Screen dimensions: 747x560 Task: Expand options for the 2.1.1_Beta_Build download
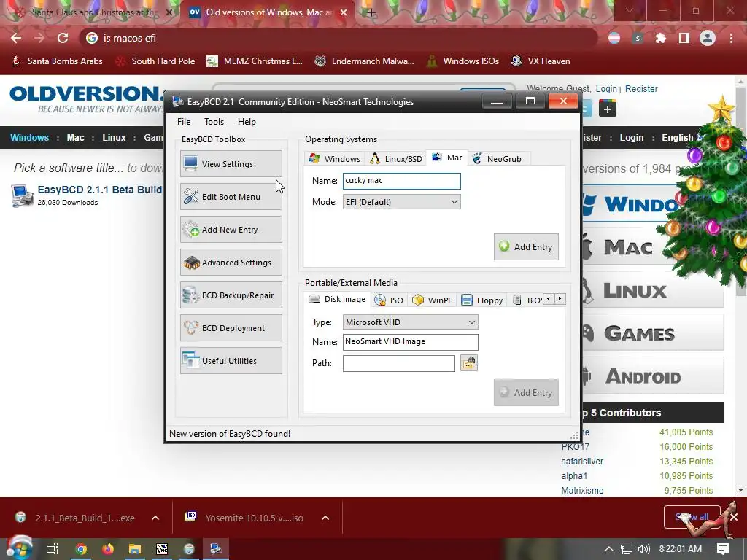pyautogui.click(x=155, y=518)
